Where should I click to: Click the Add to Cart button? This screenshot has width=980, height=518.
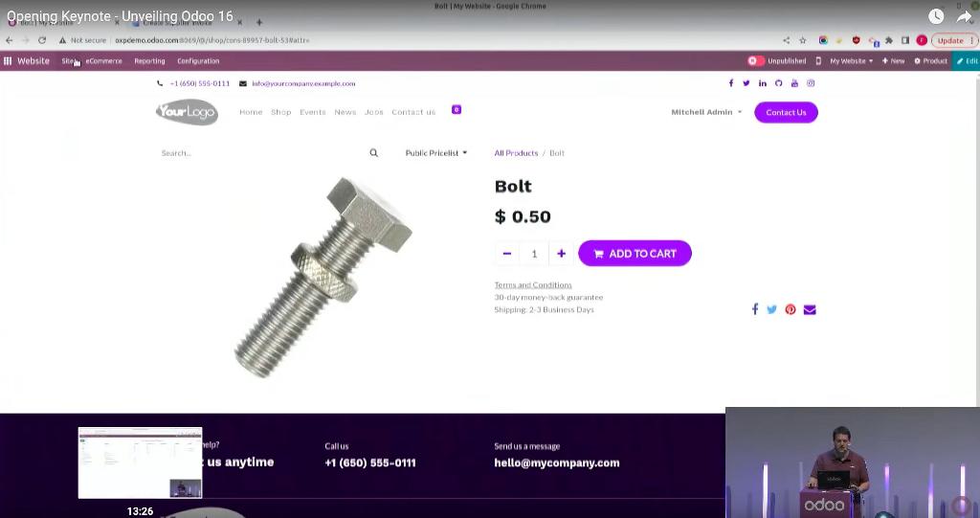tap(635, 254)
